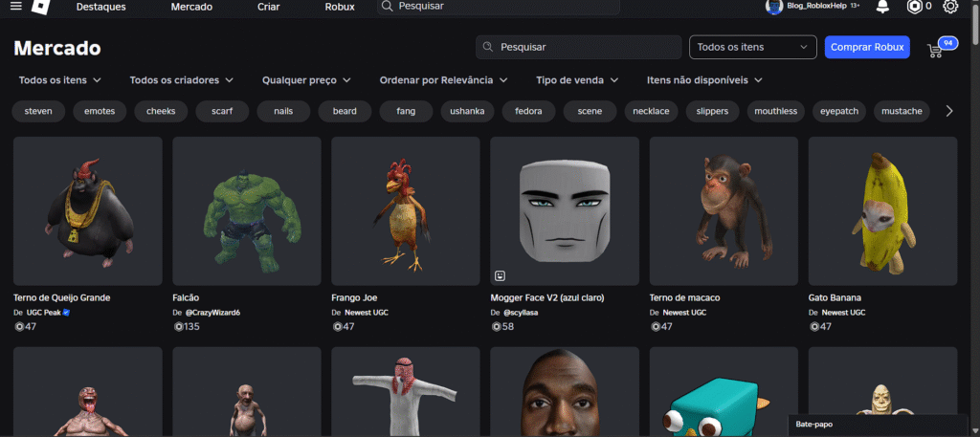Open the Todos os itens category combo box
The height and width of the screenshot is (437, 980).
coord(752,47)
